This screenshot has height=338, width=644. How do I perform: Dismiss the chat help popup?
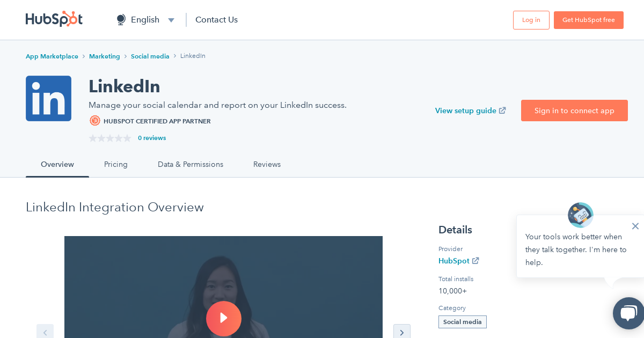(x=635, y=226)
